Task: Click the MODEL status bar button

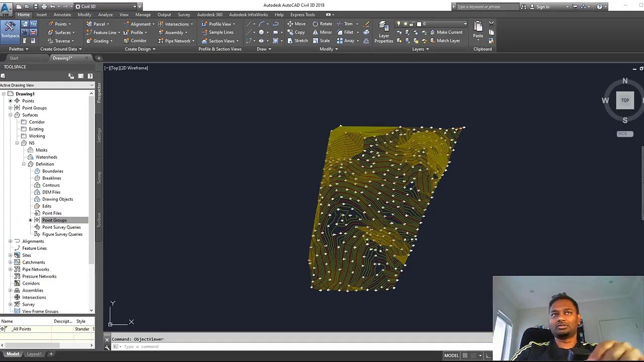Action: pos(451,355)
